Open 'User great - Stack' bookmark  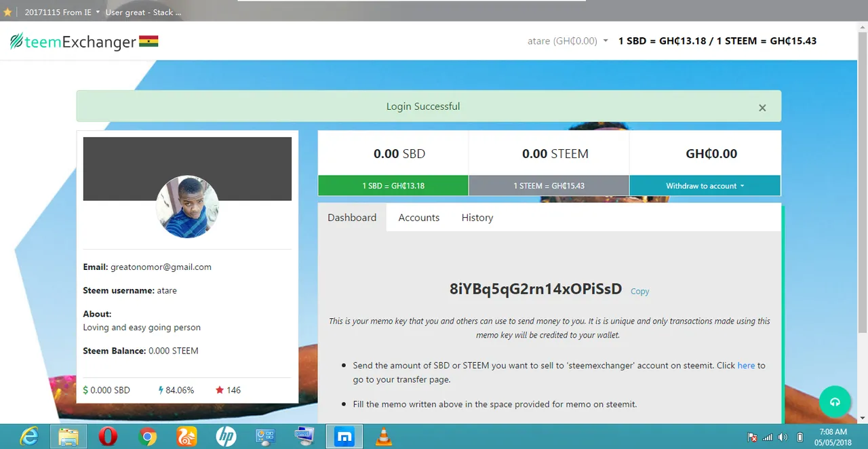point(143,12)
